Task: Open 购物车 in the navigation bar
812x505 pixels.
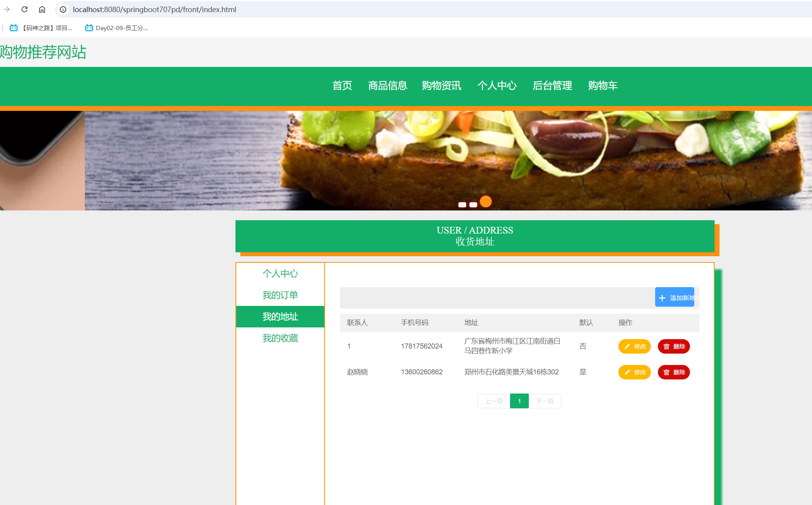Action: (602, 86)
